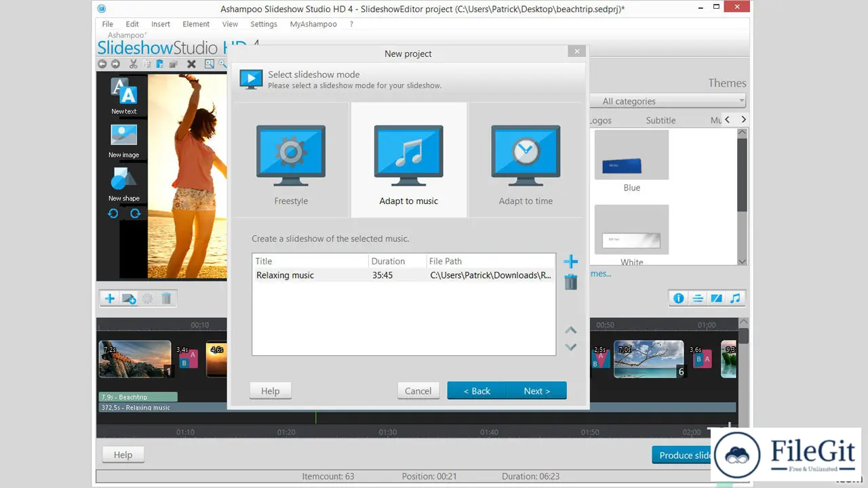Image resolution: width=868 pixels, height=488 pixels.
Task: Select the Freestyle slideshow mode
Action: (291, 160)
